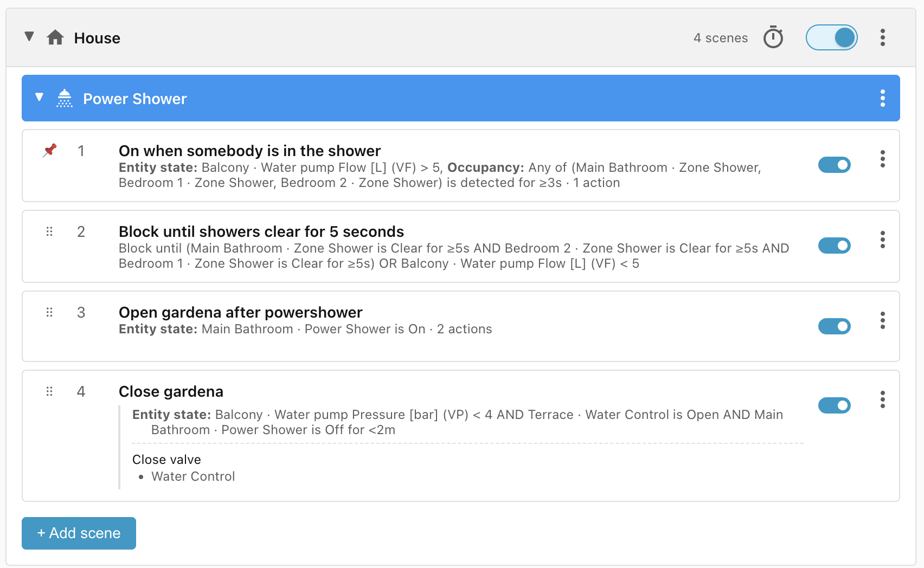The height and width of the screenshot is (568, 924).
Task: Open the timer icon in House header
Action: click(773, 37)
